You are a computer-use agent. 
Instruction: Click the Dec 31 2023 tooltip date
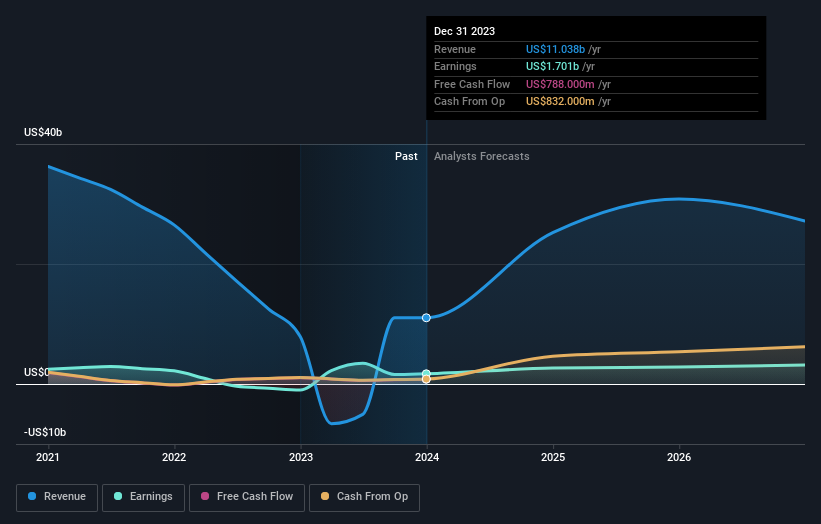pyautogui.click(x=464, y=31)
